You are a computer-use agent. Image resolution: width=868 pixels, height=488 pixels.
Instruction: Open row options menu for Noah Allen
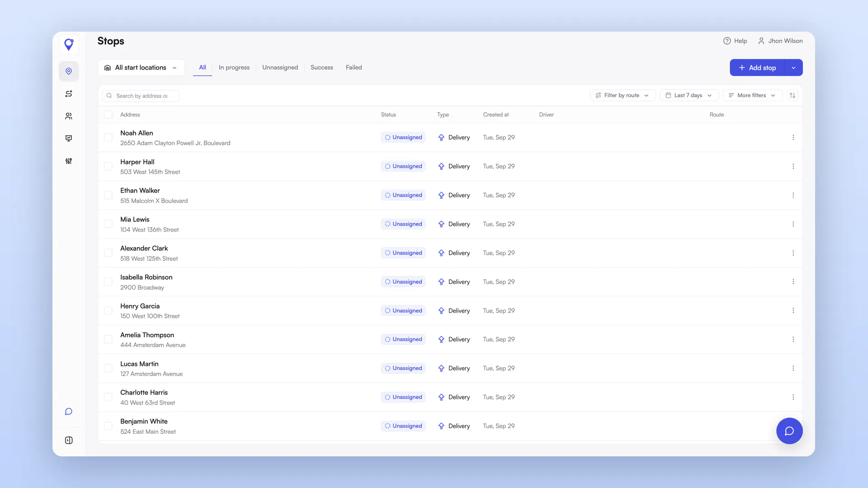tap(793, 137)
